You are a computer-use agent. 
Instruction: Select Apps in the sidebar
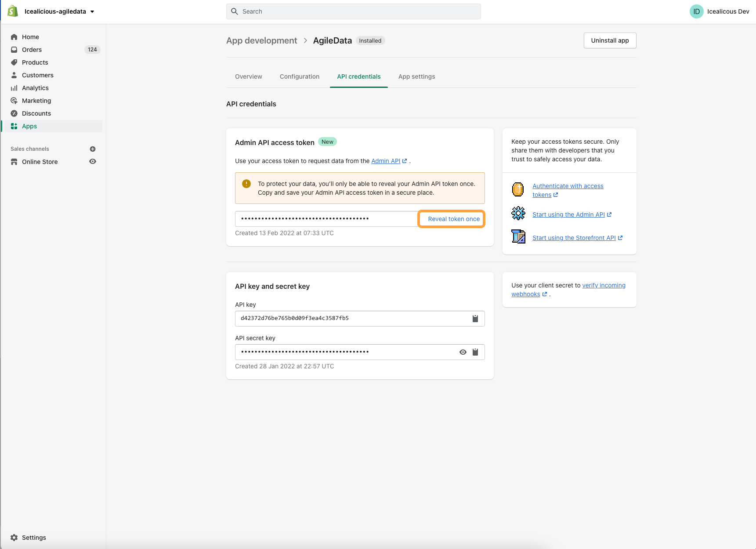point(53,126)
